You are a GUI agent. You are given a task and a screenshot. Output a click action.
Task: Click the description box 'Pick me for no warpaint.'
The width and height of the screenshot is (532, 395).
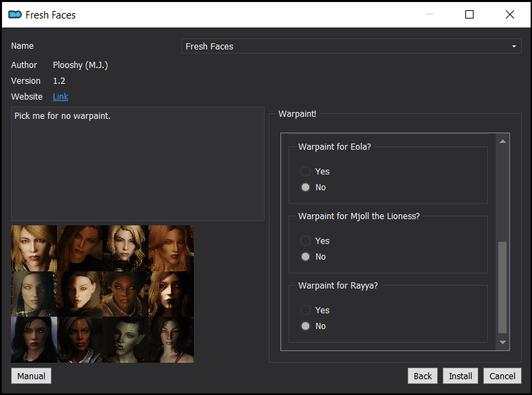tap(137, 163)
